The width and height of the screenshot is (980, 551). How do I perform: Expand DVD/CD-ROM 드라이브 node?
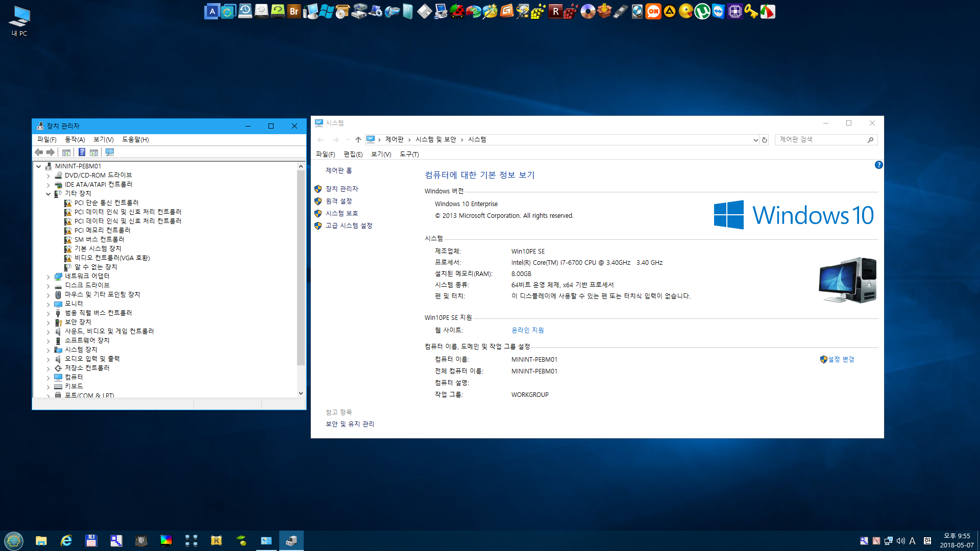point(48,176)
